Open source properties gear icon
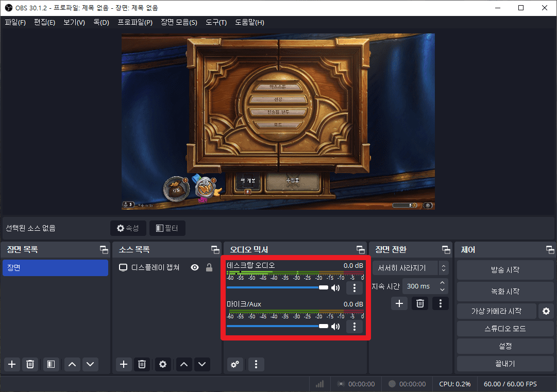The image size is (557, 392). (163, 364)
